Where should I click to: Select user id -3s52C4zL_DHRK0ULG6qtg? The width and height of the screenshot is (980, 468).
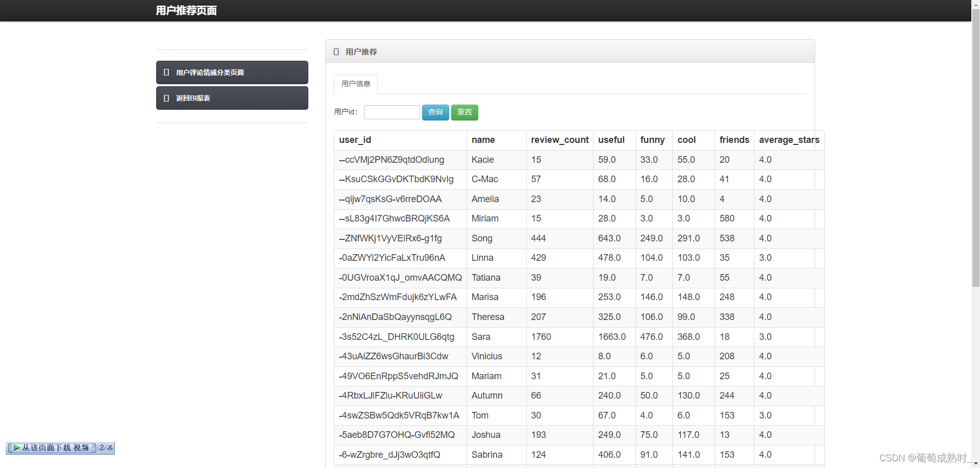tap(397, 337)
